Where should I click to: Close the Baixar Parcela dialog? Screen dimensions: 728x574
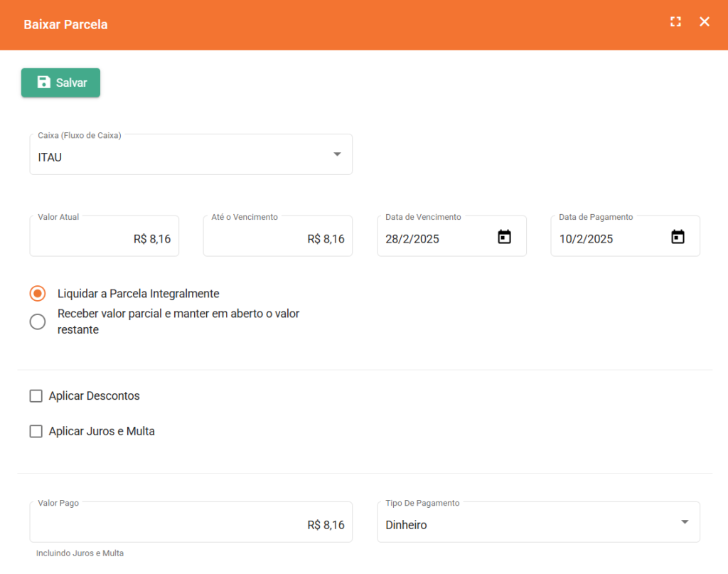[705, 22]
